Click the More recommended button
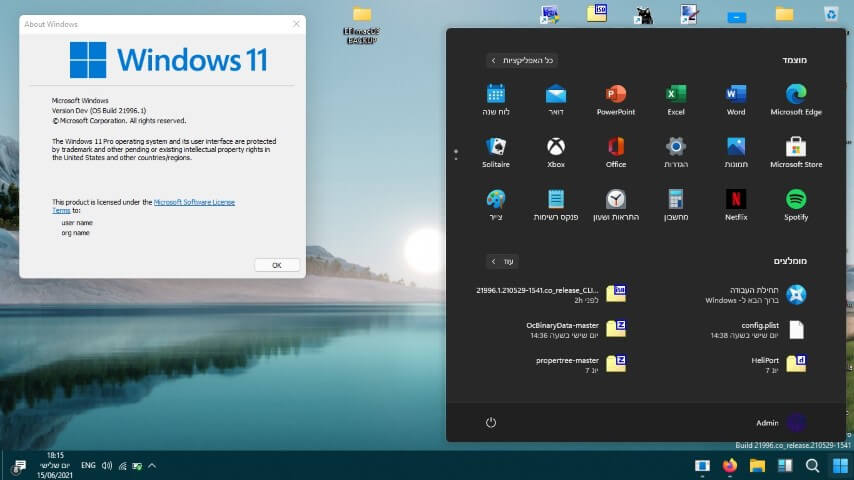This screenshot has width=854, height=480. click(502, 262)
